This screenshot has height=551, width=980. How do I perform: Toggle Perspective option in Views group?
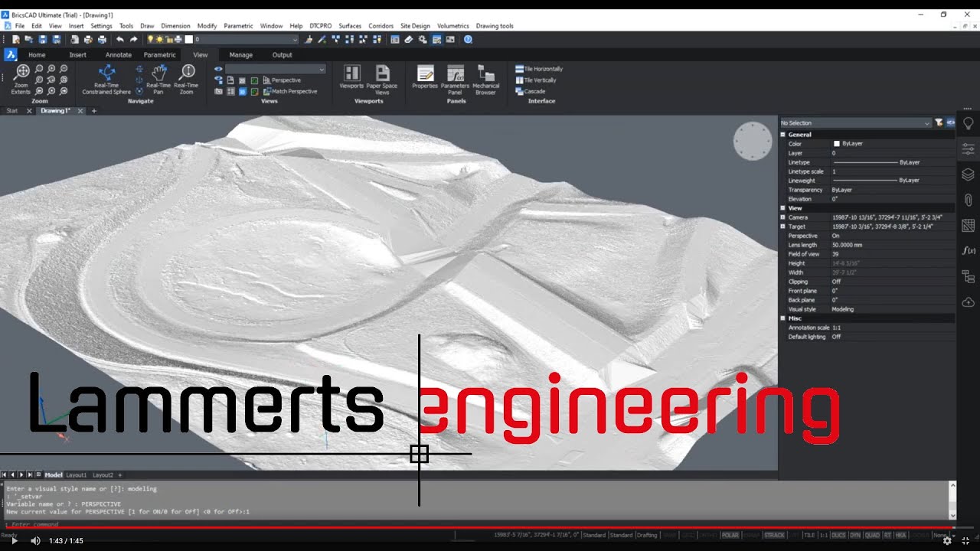click(281, 80)
